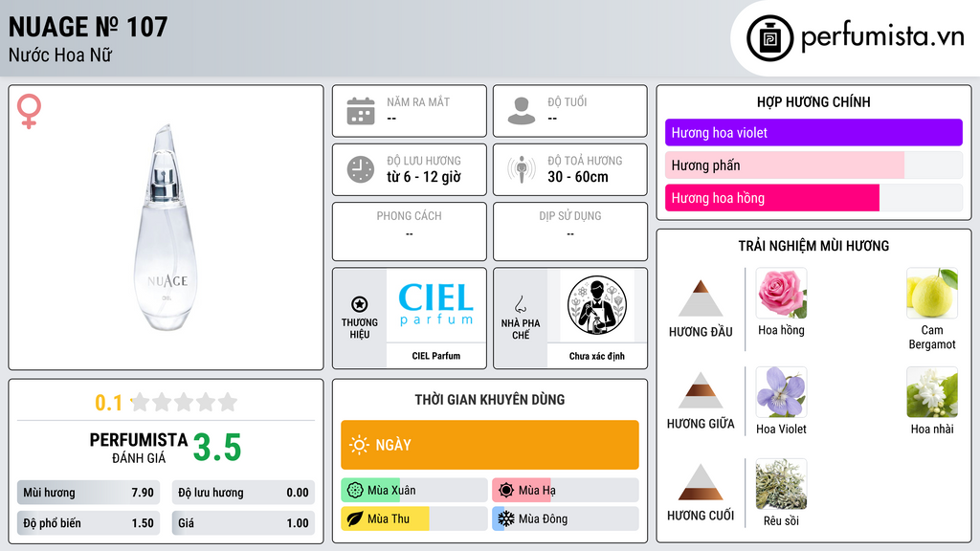Click the Độ lưu hương 0.00 score
The width and height of the screenshot is (980, 551).
pos(243,493)
